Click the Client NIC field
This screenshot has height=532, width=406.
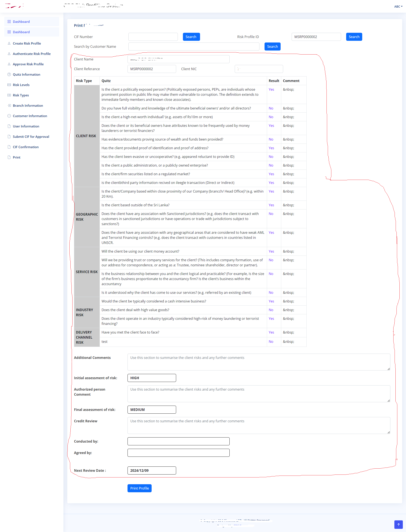point(259,69)
